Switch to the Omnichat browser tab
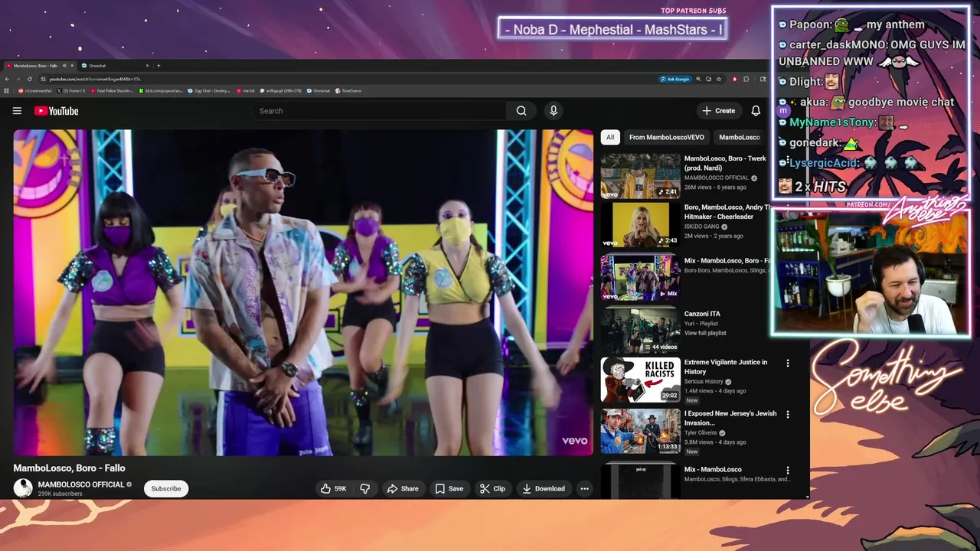Viewport: 980px width, 551px height. pyautogui.click(x=115, y=66)
